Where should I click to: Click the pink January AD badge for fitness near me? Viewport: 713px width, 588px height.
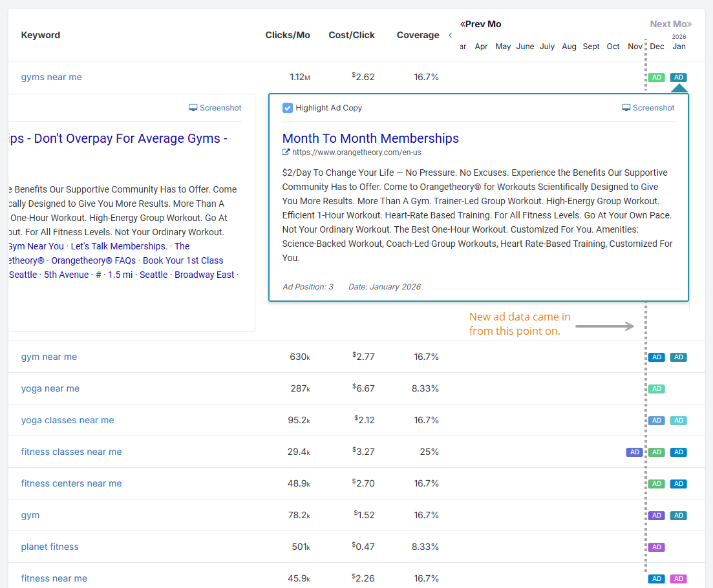coord(678,579)
